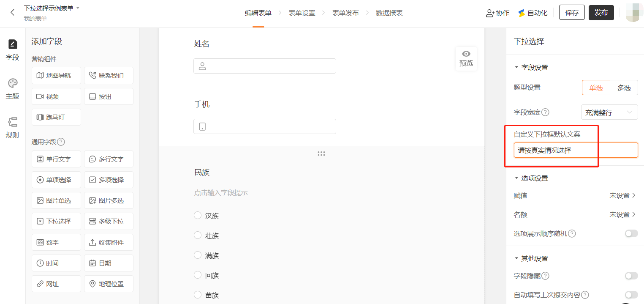This screenshot has height=304, width=644.
Task: Click help icon beside 选项展示顺序随机
Action: (x=572, y=233)
